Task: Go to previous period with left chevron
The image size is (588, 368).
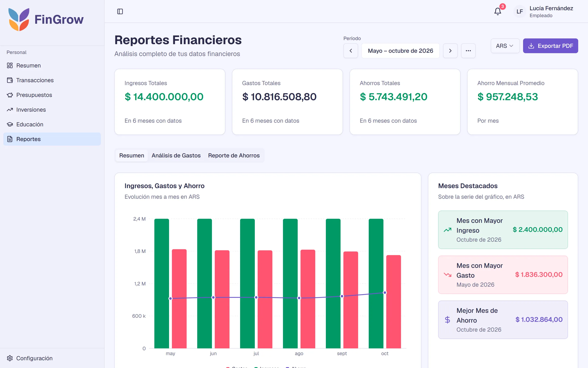Action: 351,51
